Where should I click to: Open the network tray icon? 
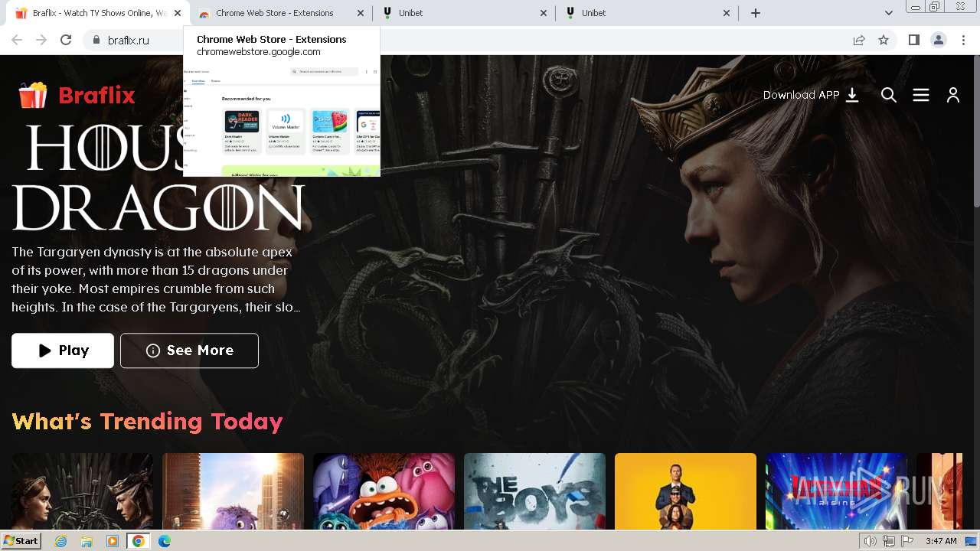(x=889, y=541)
